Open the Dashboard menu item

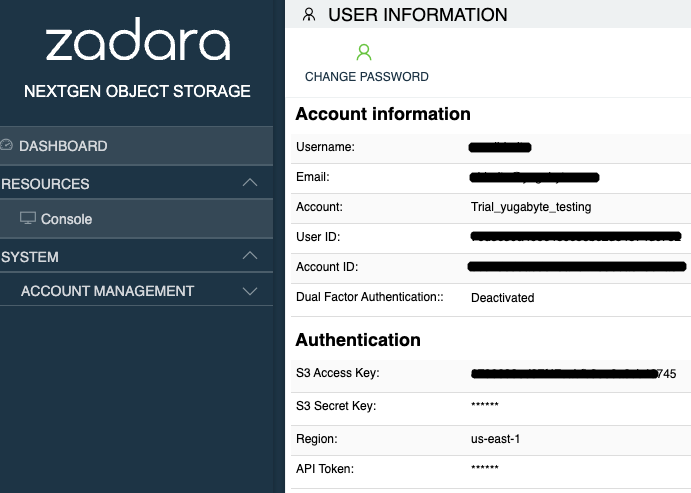click(136, 146)
